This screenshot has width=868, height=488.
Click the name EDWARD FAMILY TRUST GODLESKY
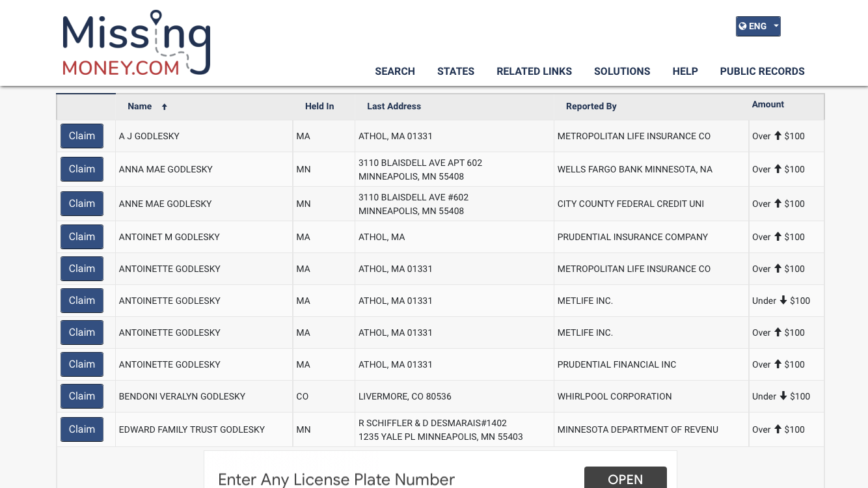pyautogui.click(x=192, y=429)
